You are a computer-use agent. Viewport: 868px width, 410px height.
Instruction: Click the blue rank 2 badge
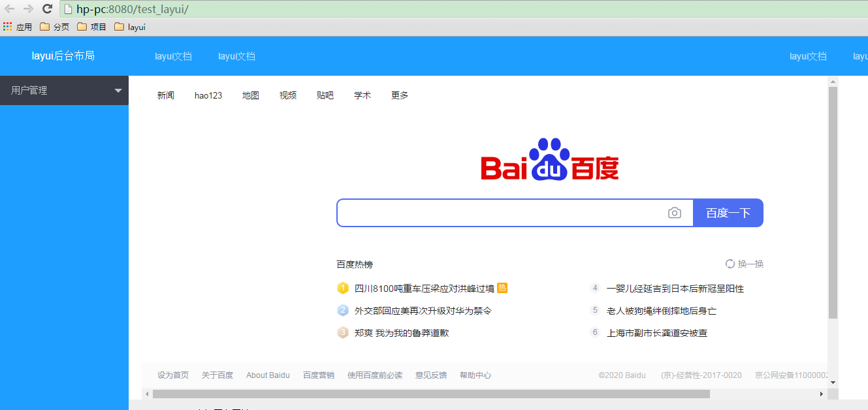[x=343, y=310]
